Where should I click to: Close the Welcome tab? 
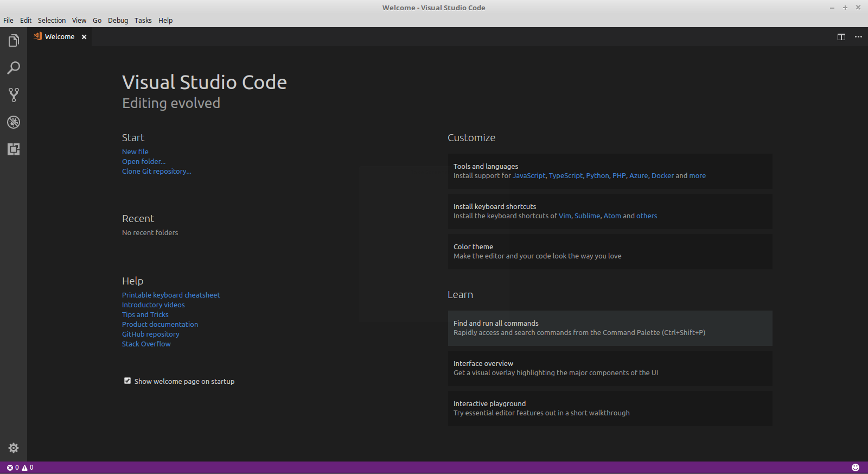[x=84, y=37]
